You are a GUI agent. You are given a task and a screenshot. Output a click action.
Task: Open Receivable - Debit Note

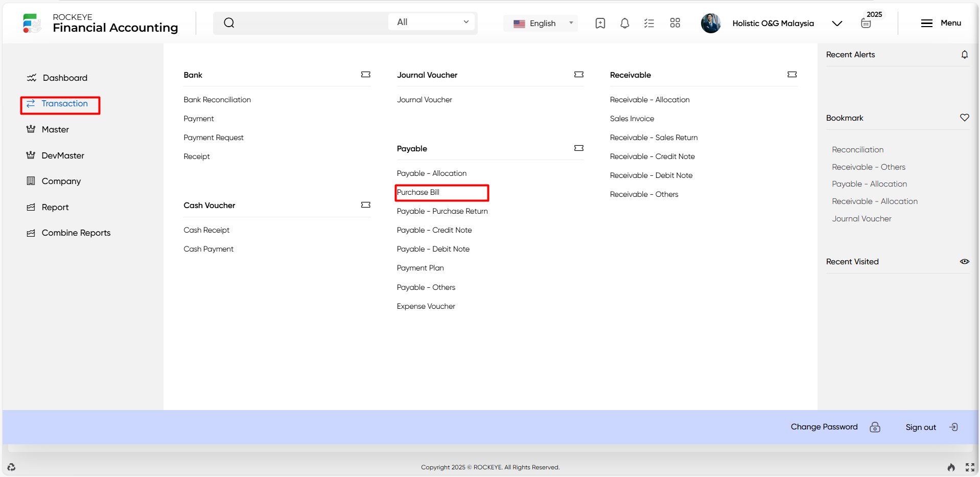coord(651,175)
